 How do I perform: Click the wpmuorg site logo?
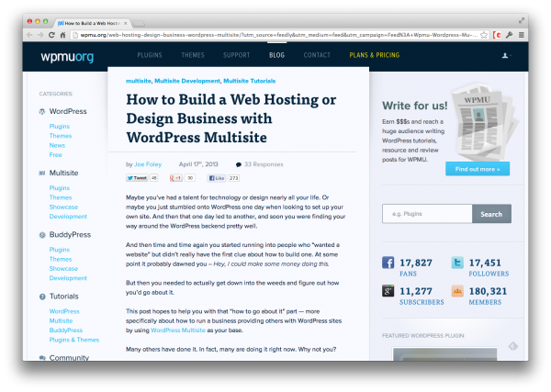pyautogui.click(x=67, y=56)
